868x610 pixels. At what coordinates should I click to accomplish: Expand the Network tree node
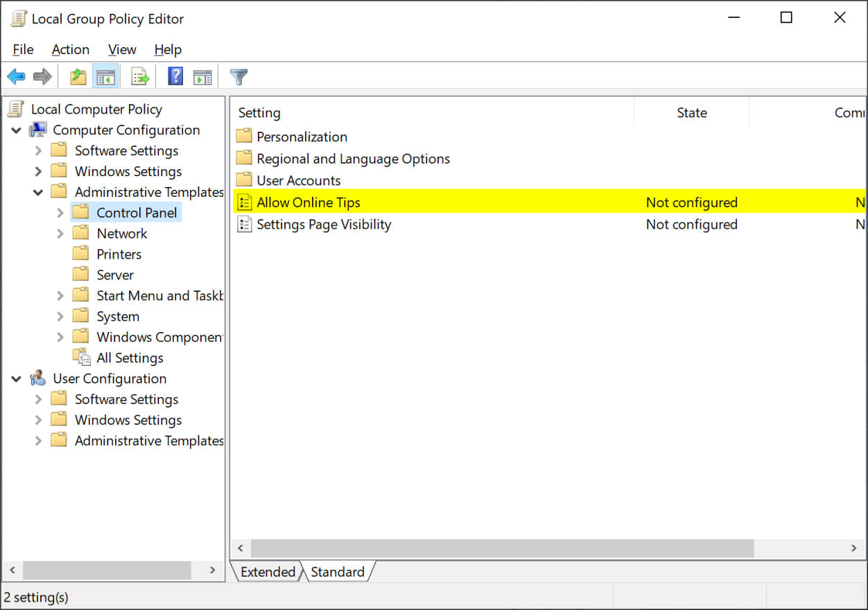pyautogui.click(x=60, y=234)
